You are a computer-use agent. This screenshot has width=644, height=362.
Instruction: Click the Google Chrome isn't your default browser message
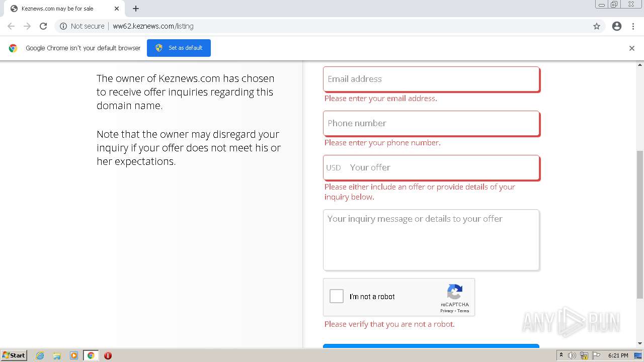83,48
